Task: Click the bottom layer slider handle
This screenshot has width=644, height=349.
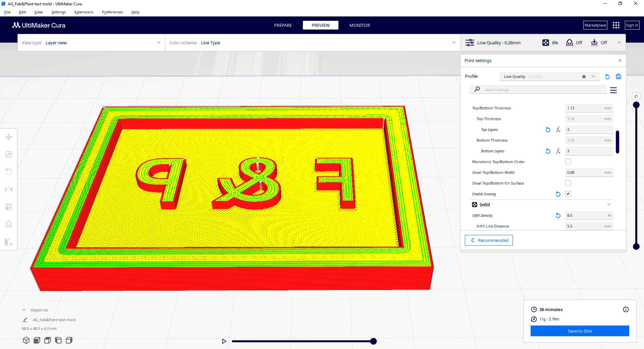Action: tap(636, 246)
